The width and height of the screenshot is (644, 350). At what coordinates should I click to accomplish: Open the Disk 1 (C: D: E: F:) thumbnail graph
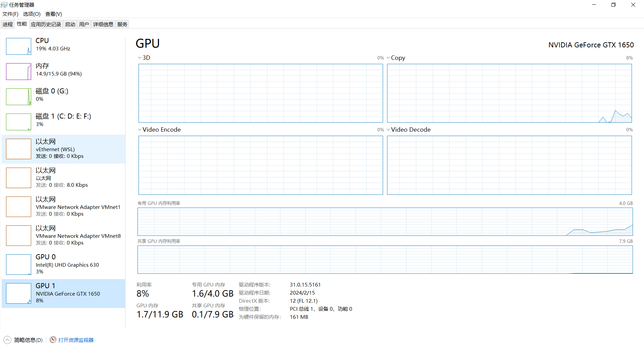[x=18, y=122]
